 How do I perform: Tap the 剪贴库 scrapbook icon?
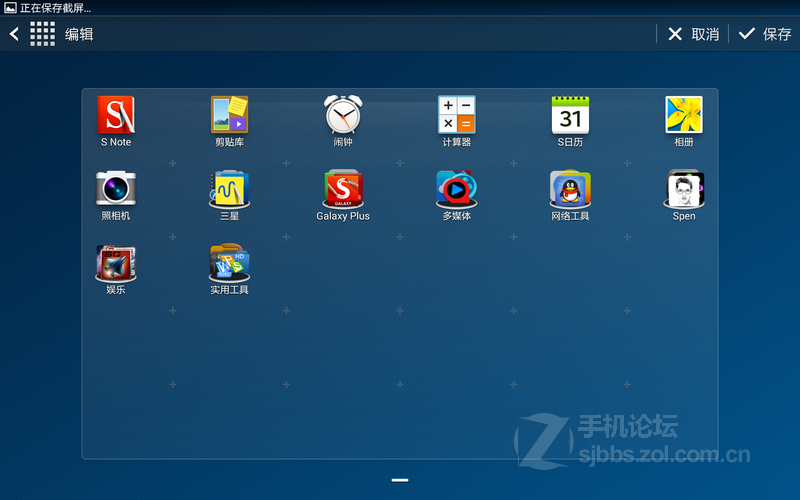(230, 115)
